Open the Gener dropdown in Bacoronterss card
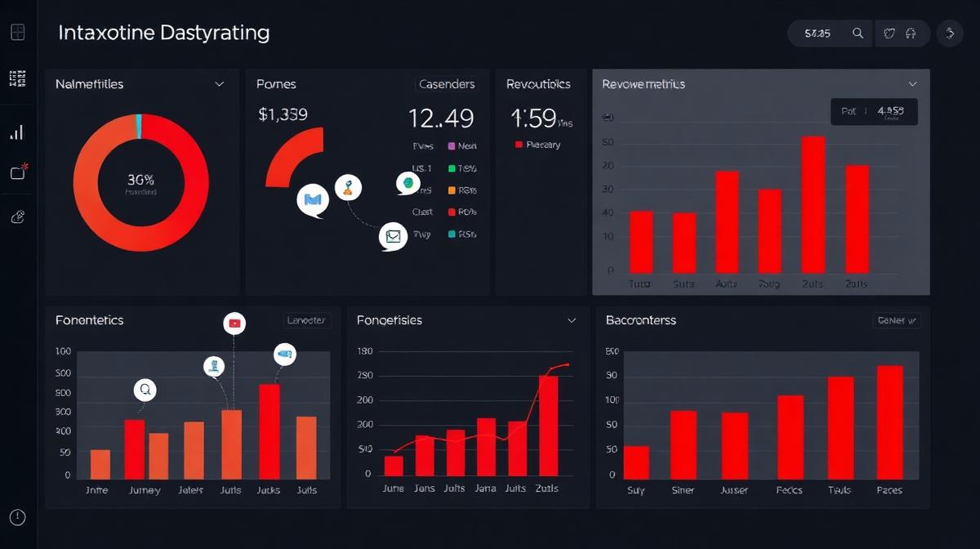 (897, 321)
